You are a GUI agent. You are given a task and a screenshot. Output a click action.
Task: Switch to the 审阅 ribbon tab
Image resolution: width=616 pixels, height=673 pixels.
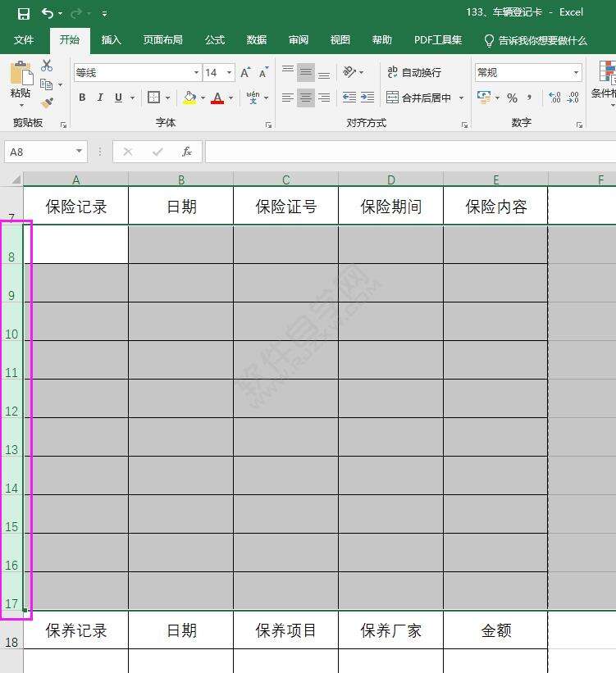click(x=299, y=40)
